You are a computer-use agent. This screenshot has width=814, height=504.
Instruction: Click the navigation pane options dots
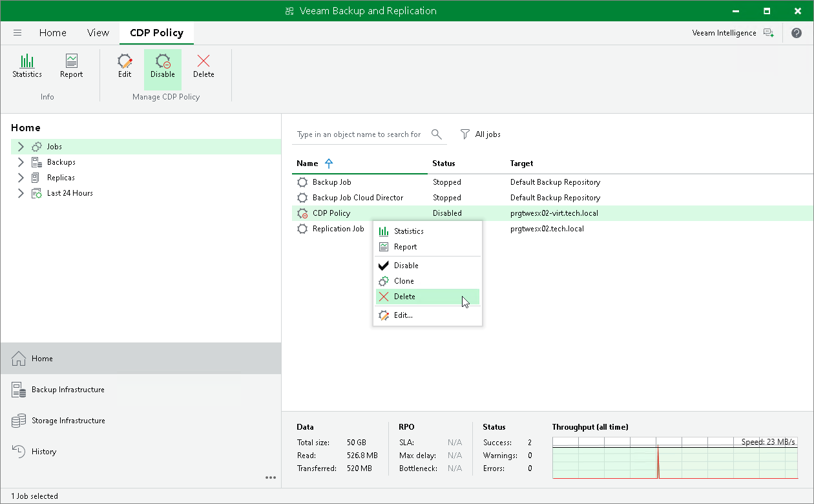point(271,478)
